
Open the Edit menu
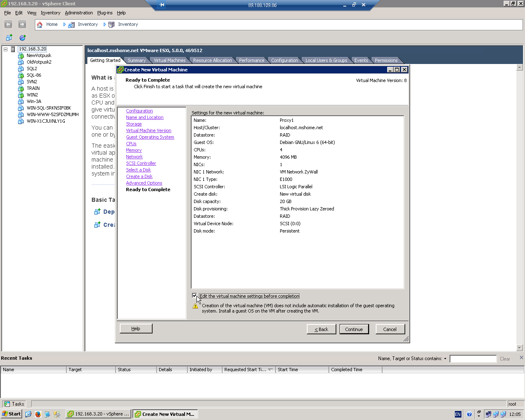[x=19, y=13]
